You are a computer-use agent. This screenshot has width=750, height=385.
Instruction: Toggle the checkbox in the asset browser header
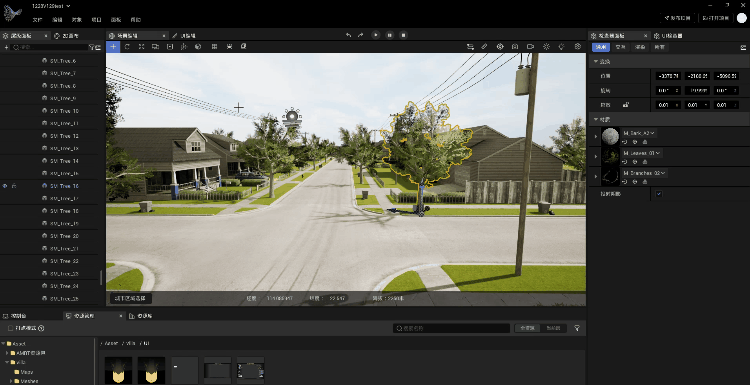[11, 328]
